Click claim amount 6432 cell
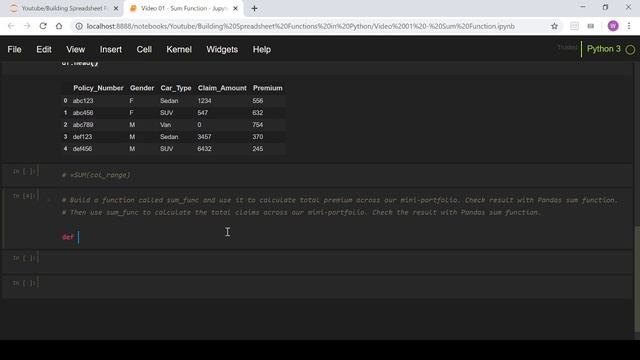 coord(204,149)
